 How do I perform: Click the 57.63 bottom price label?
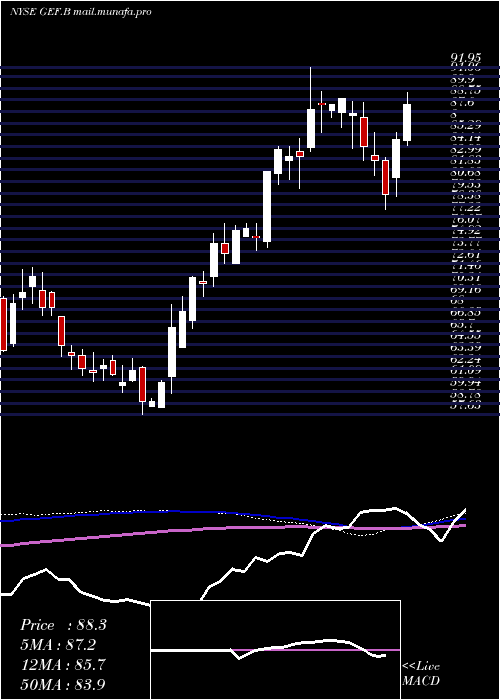(x=466, y=406)
